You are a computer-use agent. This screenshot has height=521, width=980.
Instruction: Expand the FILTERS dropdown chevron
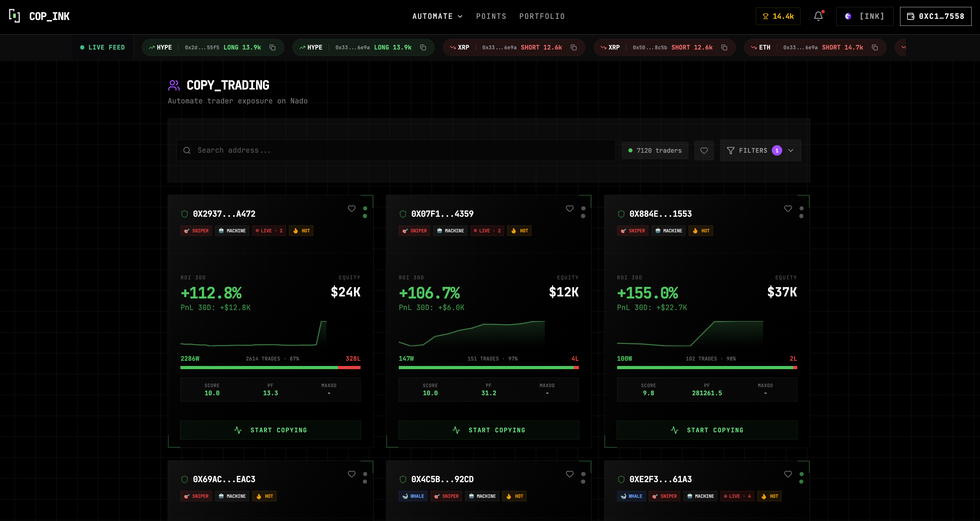tap(791, 151)
